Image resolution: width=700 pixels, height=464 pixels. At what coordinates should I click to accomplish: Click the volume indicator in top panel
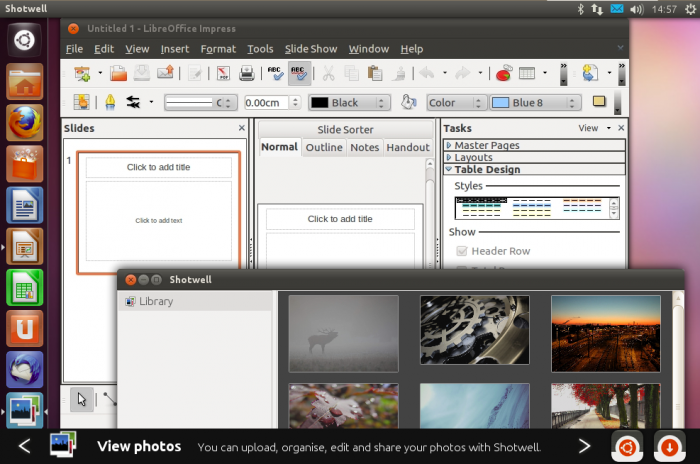tap(637, 9)
